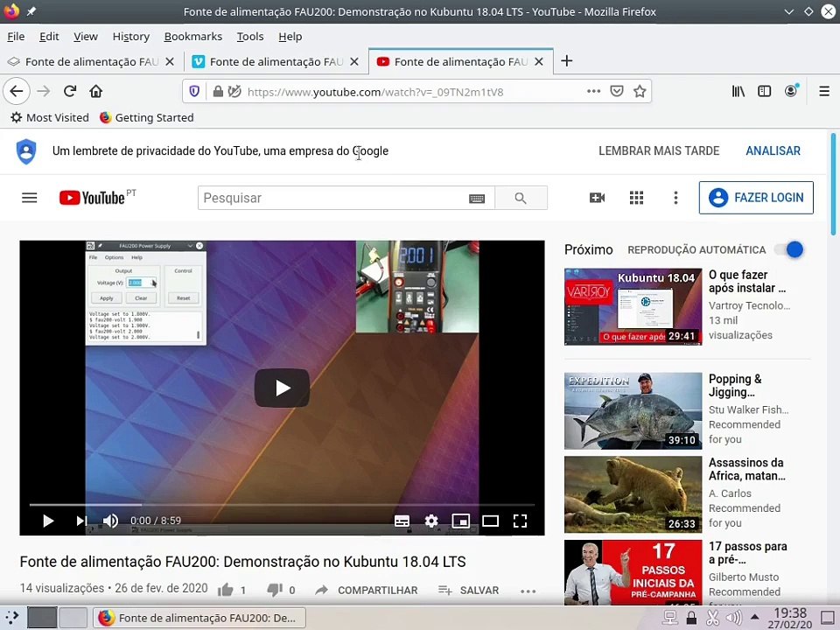This screenshot has height=630, width=840.
Task: Mute the video volume
Action: (x=110, y=521)
